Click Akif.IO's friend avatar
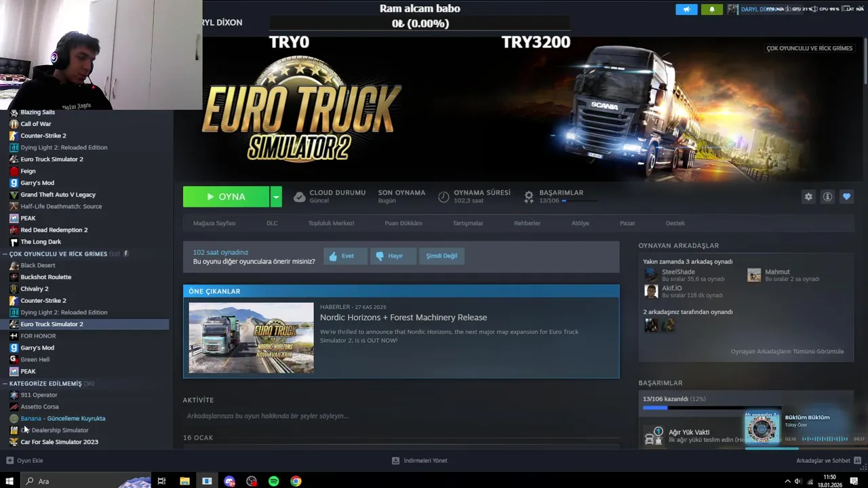Image resolution: width=868 pixels, height=488 pixels. 651,291
